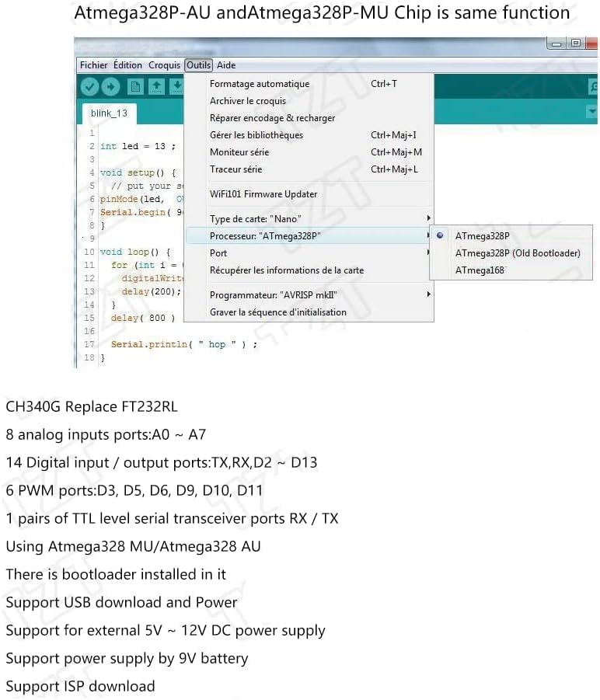Click the Upload arrow icon in toolbar
This screenshot has height=700, width=600.
point(111,86)
